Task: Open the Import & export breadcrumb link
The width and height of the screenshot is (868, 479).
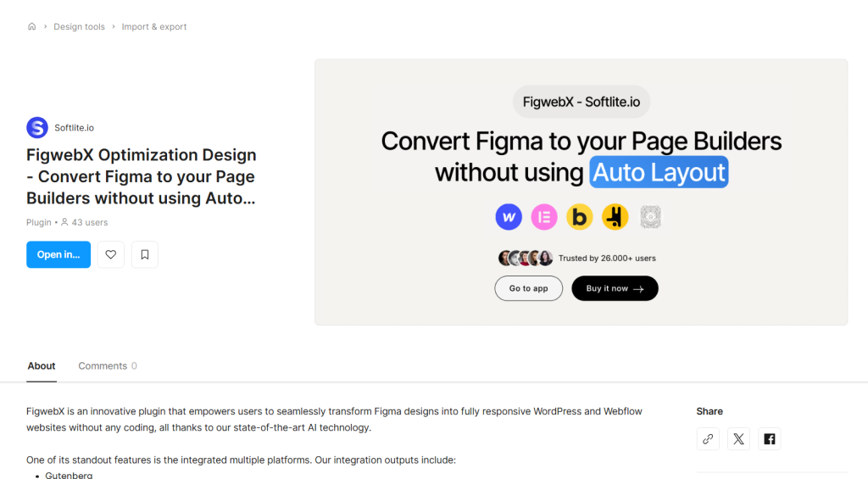Action: [154, 26]
